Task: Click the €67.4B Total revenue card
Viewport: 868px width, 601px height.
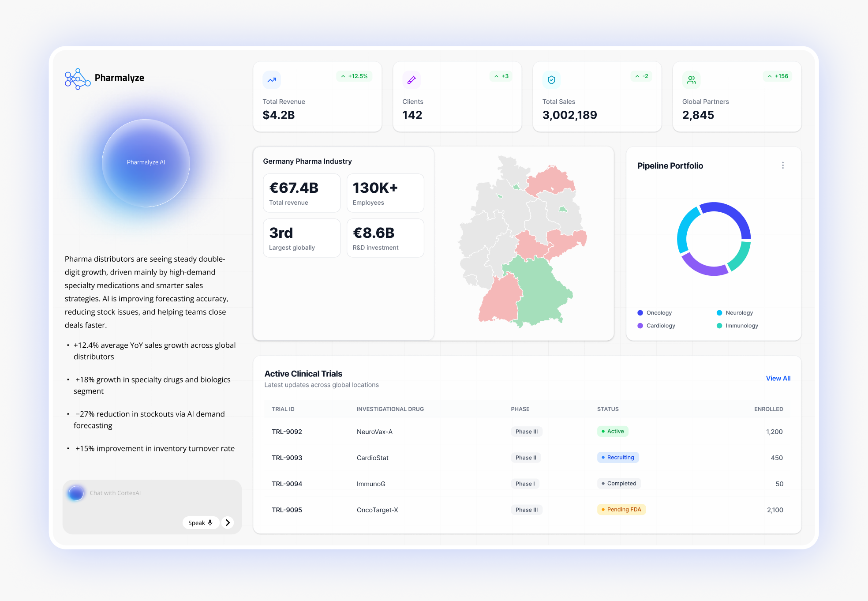Action: (x=302, y=193)
